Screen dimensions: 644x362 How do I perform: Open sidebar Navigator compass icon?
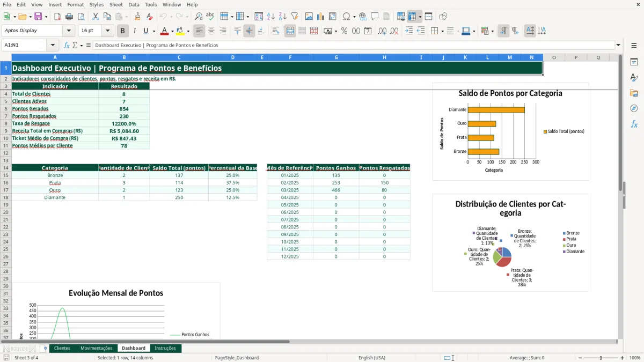[x=634, y=109]
